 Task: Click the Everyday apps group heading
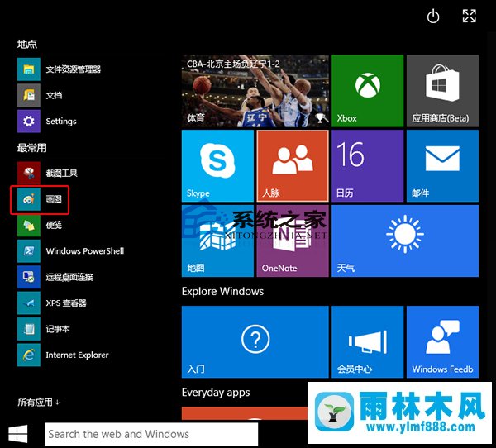(216, 393)
